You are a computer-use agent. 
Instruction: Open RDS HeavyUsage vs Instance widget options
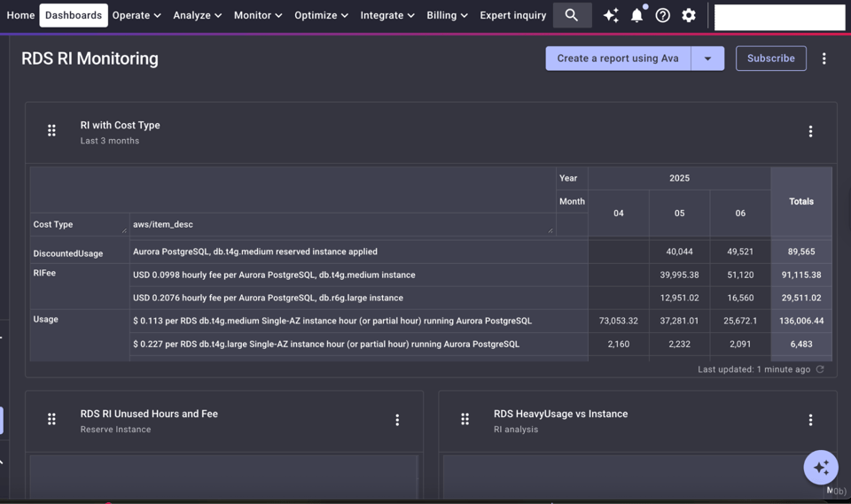(x=810, y=420)
